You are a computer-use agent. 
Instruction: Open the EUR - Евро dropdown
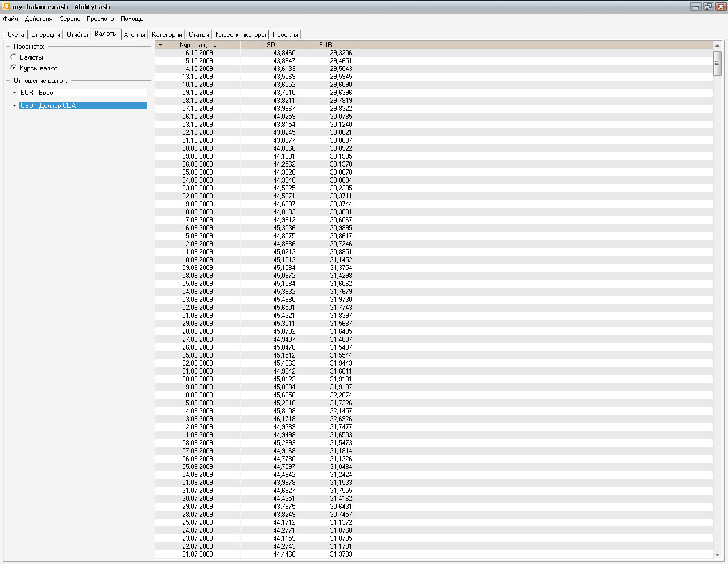click(x=15, y=93)
